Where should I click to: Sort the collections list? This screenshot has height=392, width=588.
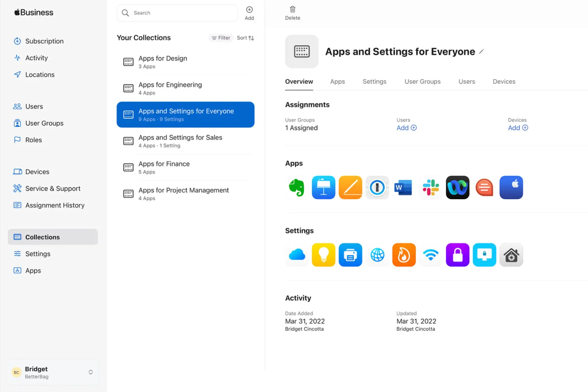coord(245,38)
